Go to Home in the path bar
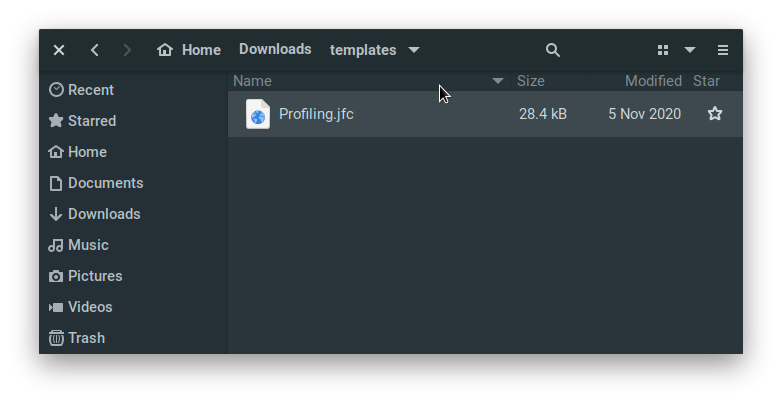Image resolution: width=782 pixels, height=403 pixels. [x=190, y=50]
